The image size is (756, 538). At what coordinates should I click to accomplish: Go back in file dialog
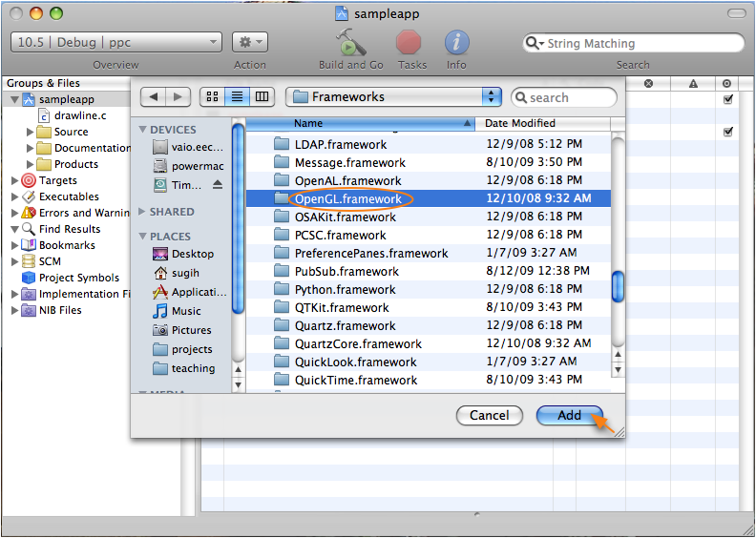click(154, 96)
